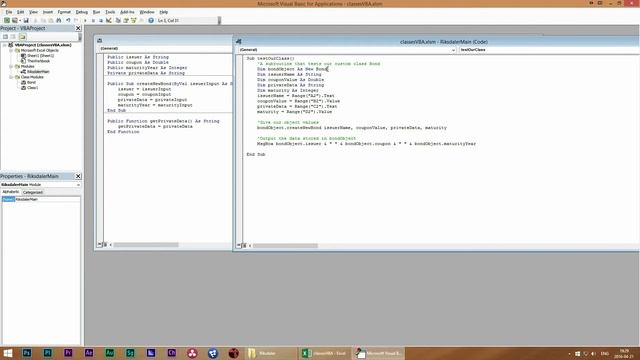
Task: Open After Effects from the taskbar
Action: [89, 353]
